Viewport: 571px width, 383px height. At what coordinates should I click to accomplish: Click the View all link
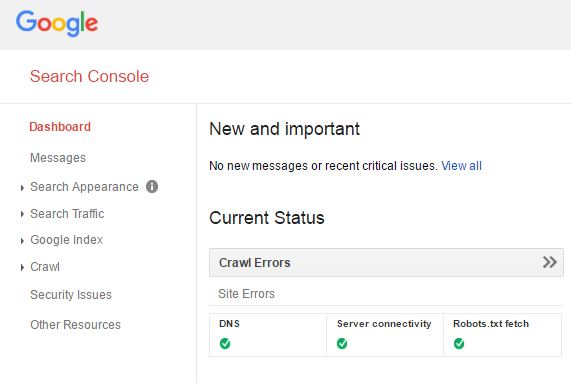click(x=461, y=166)
